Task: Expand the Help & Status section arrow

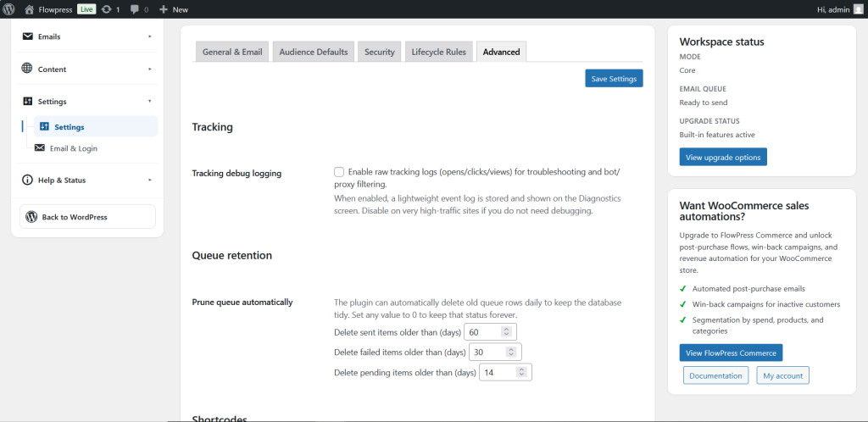Action: pyautogui.click(x=150, y=180)
